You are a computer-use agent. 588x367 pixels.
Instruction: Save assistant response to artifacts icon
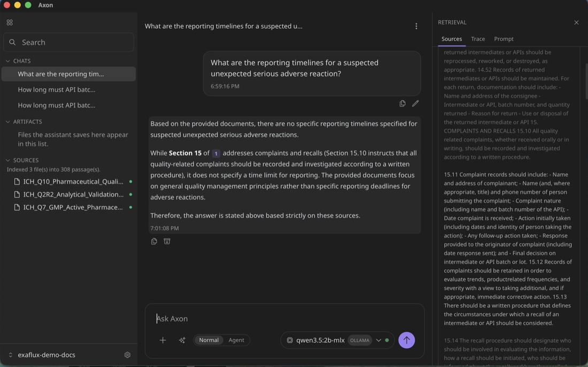[x=167, y=241]
